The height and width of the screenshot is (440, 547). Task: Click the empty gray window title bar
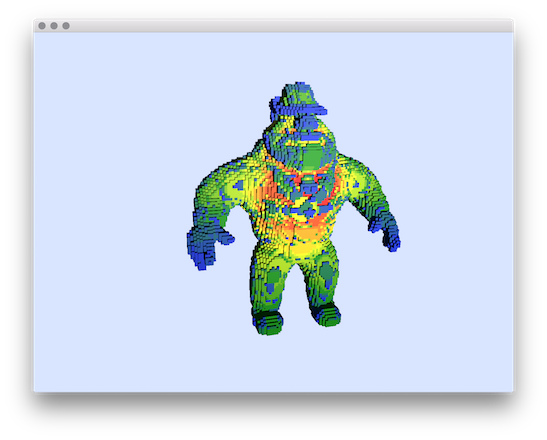(291, 26)
